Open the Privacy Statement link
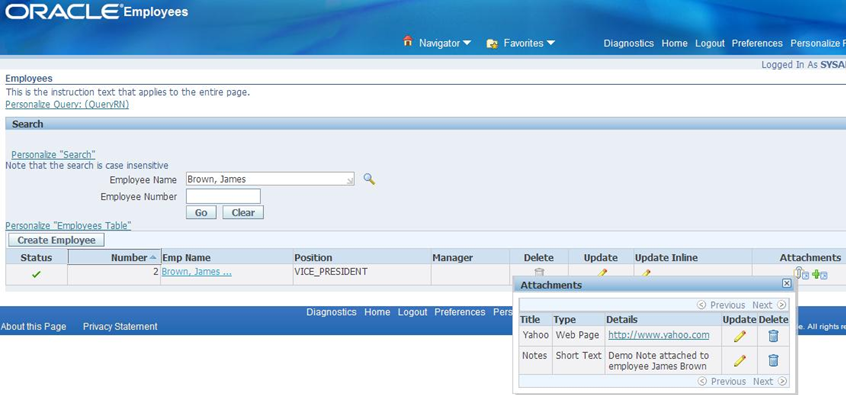Image resolution: width=846 pixels, height=395 pixels. 120,326
